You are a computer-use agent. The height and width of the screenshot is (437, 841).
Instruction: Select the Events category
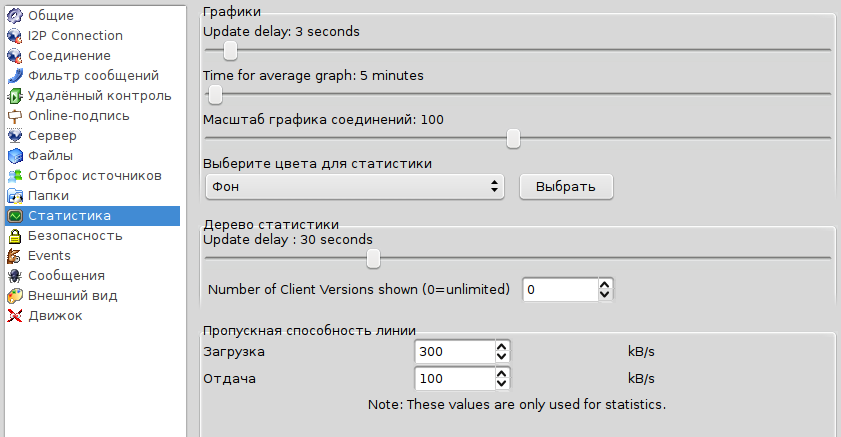point(92,256)
